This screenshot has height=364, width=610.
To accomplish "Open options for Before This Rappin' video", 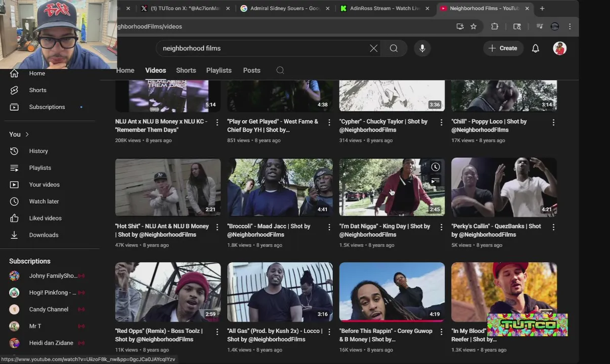I will click(x=441, y=332).
